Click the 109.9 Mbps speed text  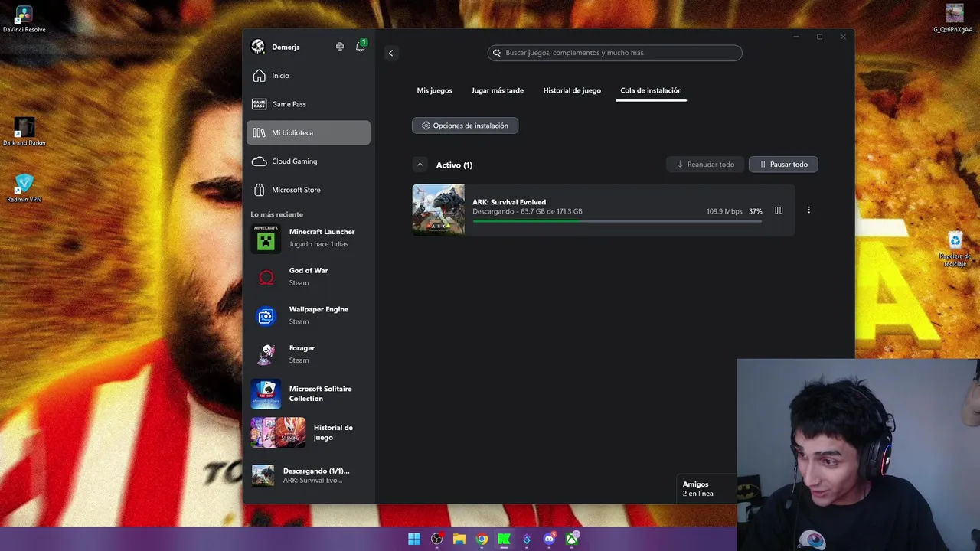(x=724, y=211)
